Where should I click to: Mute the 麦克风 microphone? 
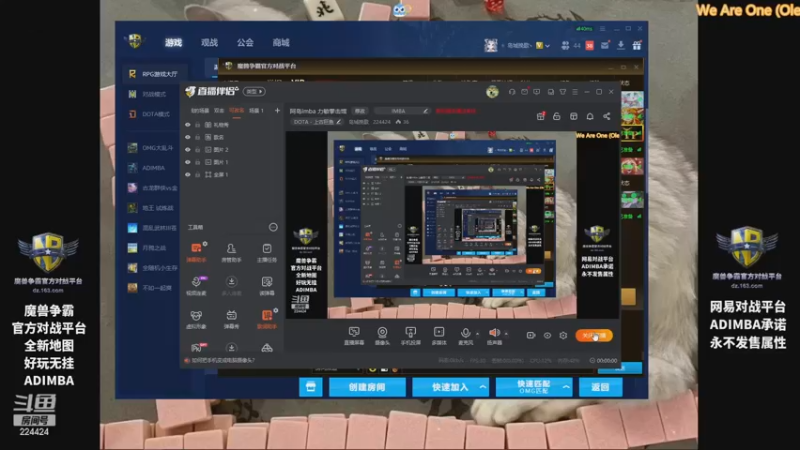point(465,336)
